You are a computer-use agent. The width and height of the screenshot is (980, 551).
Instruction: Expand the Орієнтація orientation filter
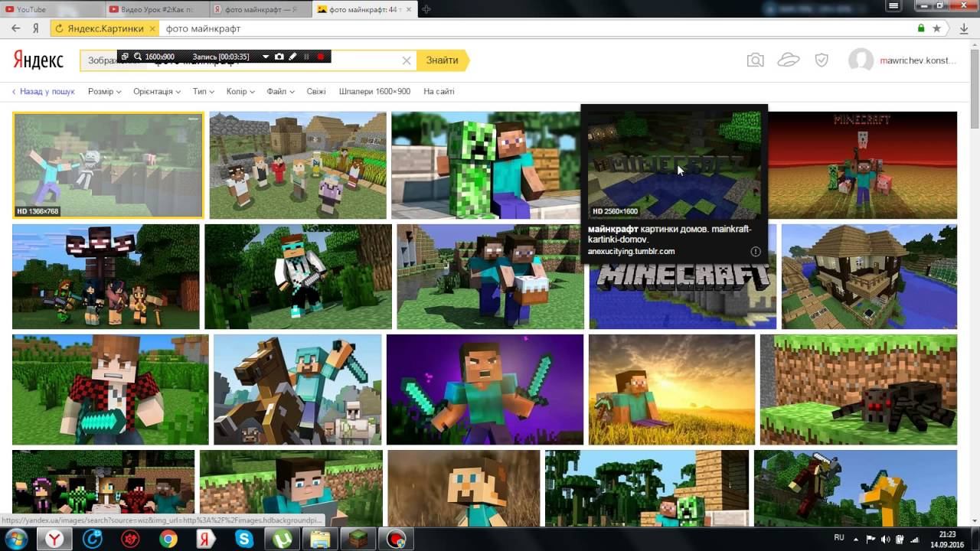coord(157,91)
